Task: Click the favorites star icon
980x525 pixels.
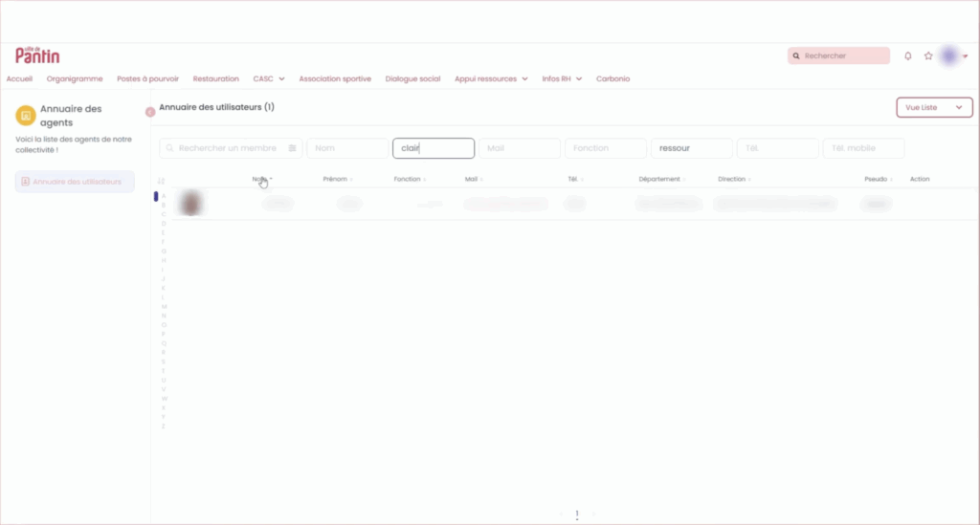Action: [928, 56]
